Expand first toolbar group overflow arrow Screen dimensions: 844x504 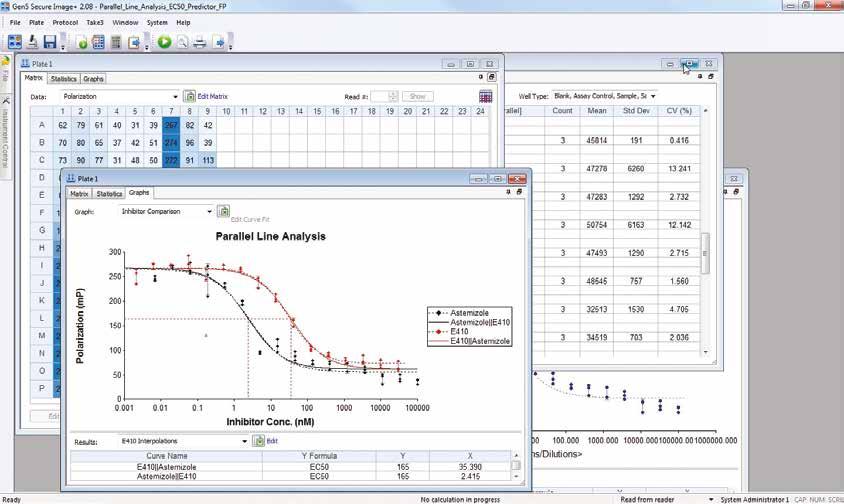(x=63, y=47)
